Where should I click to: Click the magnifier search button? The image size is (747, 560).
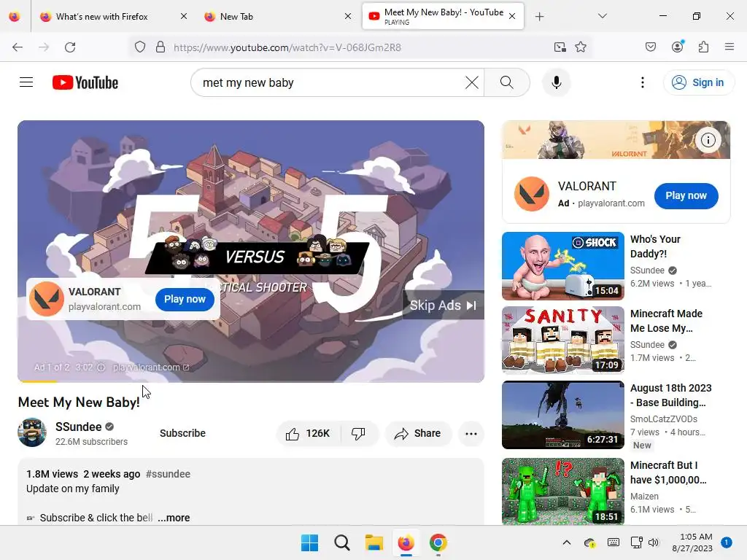pos(507,82)
